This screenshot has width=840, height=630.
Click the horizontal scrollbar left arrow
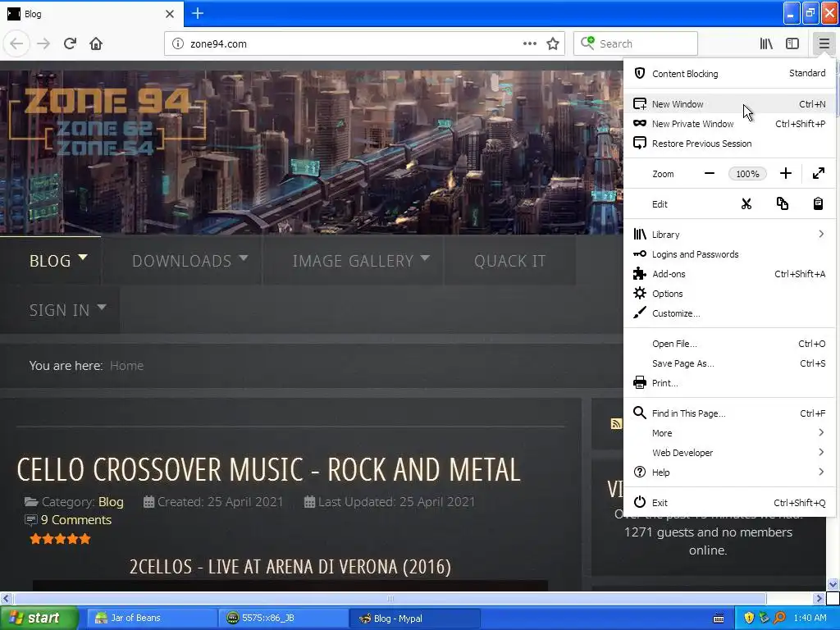pyautogui.click(x=6, y=598)
